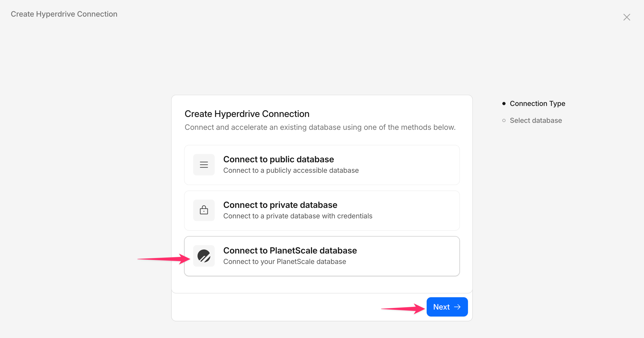
Task: Click the dialog header text top-left
Action: [64, 14]
